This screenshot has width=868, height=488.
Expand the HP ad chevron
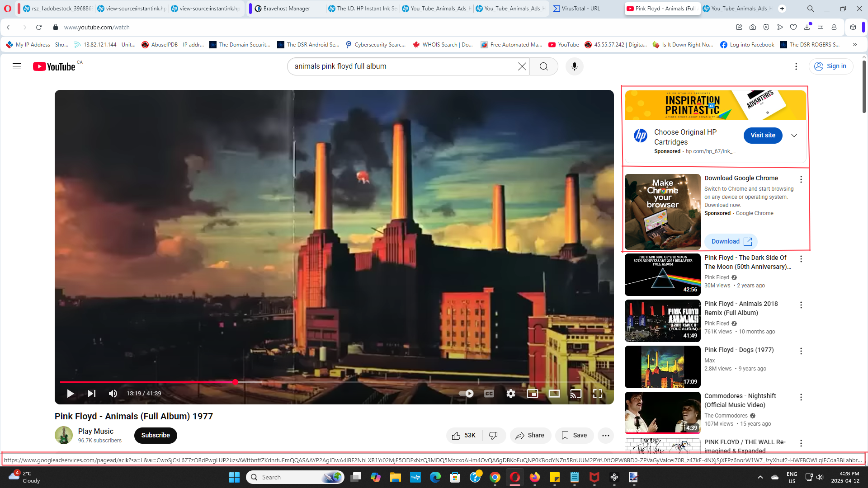tap(794, 136)
